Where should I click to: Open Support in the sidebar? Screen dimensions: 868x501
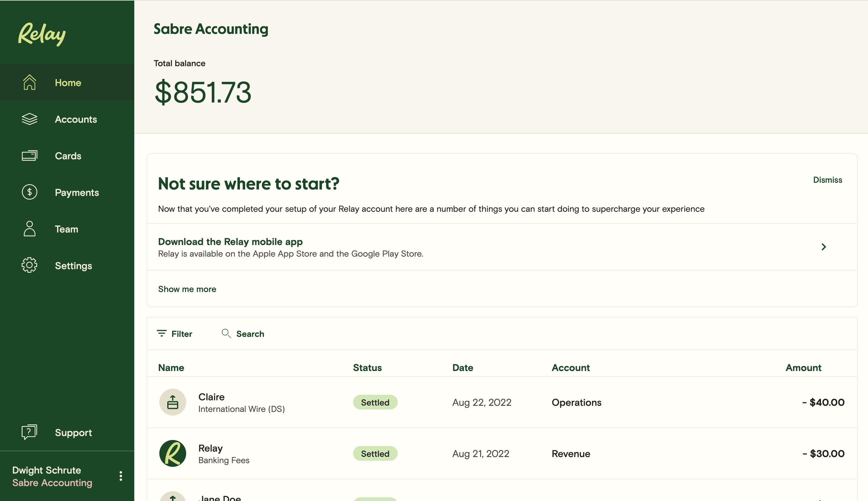point(67,432)
